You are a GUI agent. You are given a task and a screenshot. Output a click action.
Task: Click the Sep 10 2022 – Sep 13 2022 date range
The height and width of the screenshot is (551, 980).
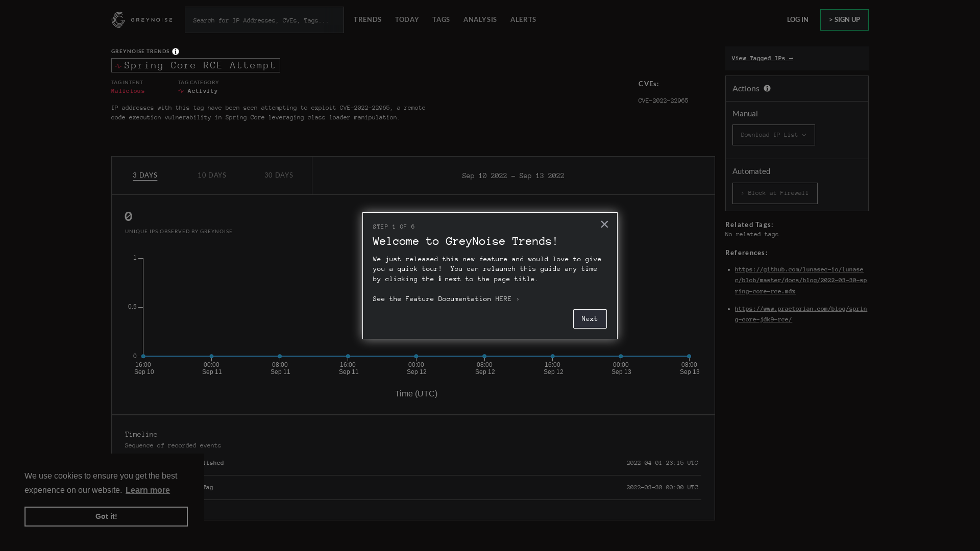[x=513, y=176]
